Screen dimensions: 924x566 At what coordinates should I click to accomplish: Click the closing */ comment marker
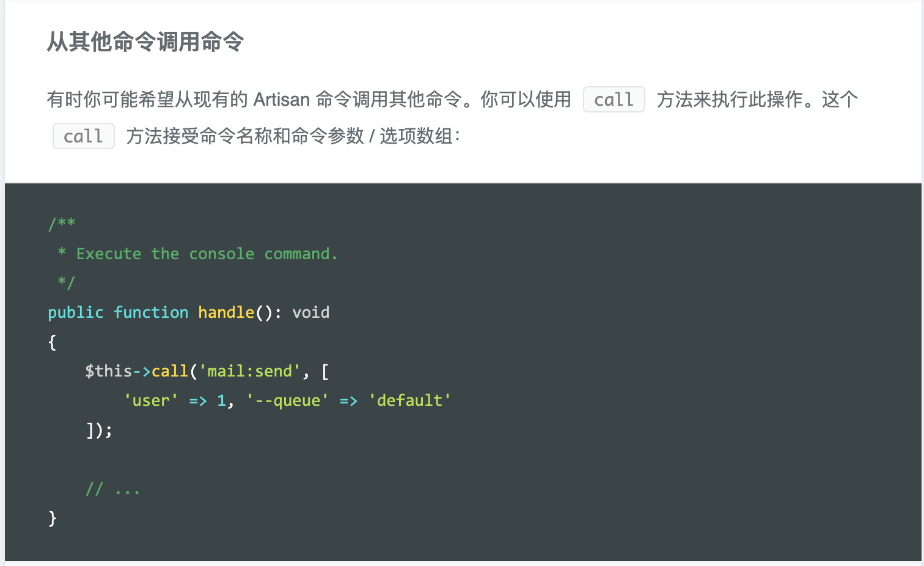click(x=66, y=282)
